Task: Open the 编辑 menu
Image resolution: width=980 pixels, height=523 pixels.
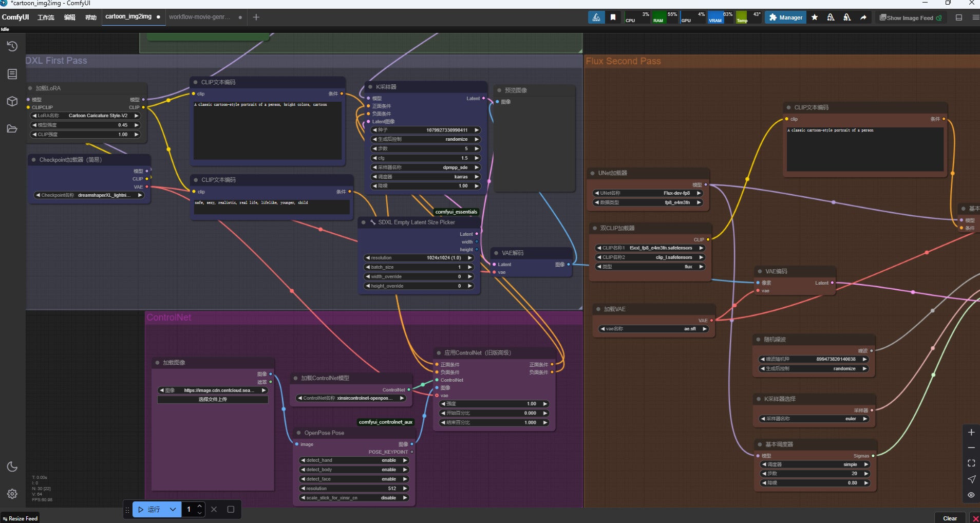Action: [69, 17]
